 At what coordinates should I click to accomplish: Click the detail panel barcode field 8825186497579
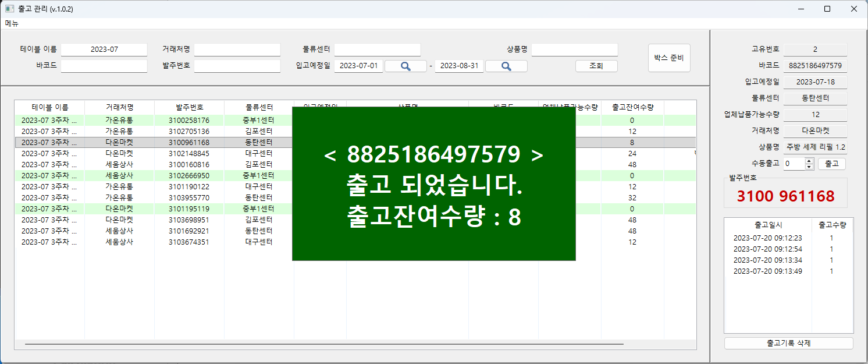click(815, 66)
